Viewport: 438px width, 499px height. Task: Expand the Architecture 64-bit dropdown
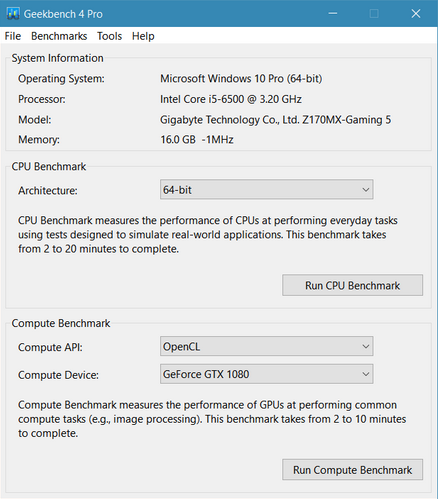point(266,190)
